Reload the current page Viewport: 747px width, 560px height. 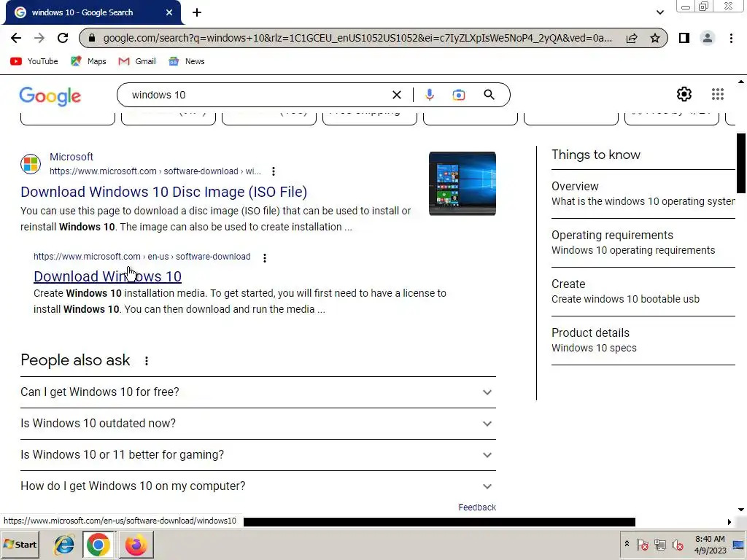tap(63, 38)
